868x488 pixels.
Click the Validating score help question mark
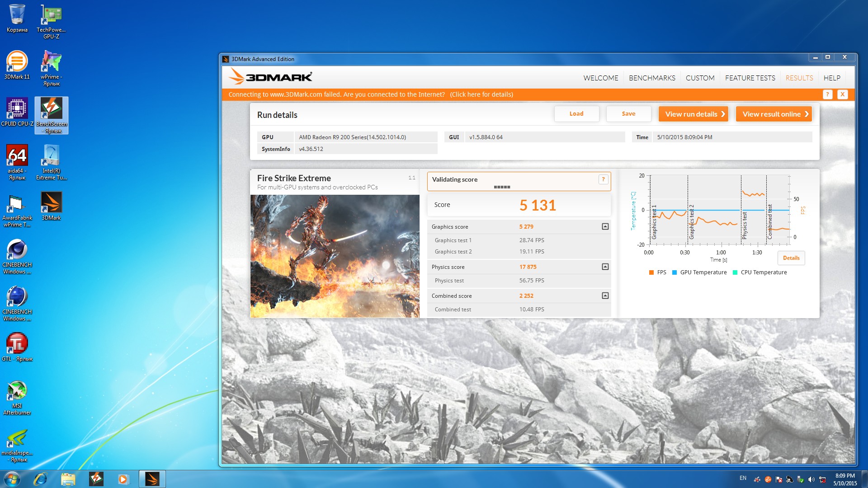click(x=603, y=179)
